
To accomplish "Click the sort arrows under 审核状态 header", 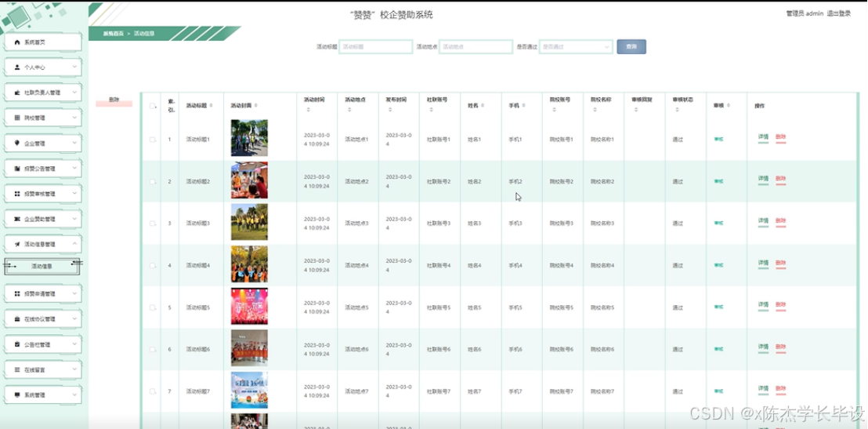I will coord(677,110).
